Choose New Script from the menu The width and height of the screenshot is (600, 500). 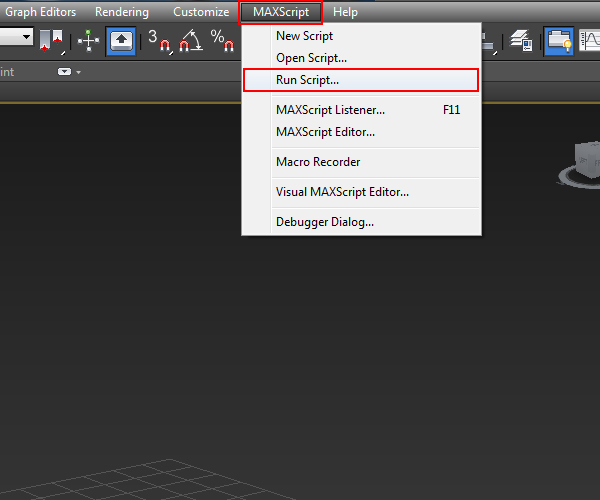pos(362,36)
